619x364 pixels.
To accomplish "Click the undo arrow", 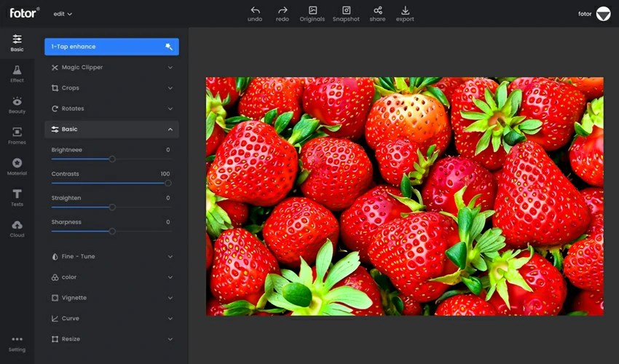I will pyautogui.click(x=255, y=10).
